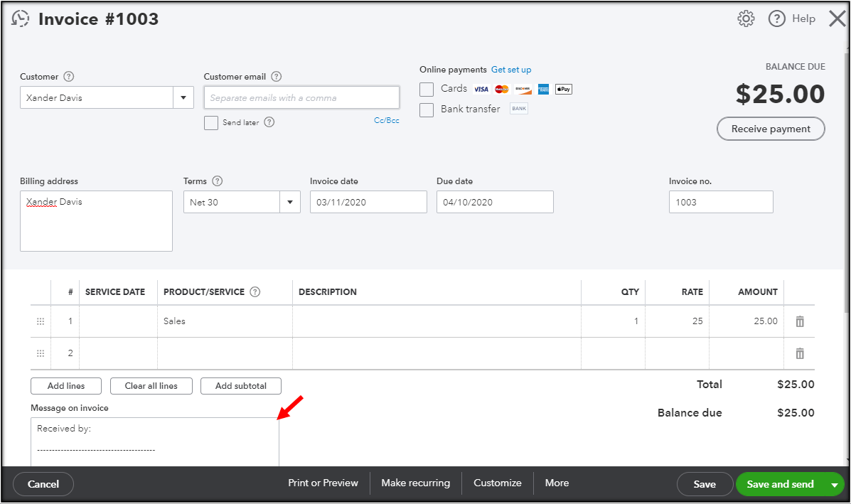The width and height of the screenshot is (851, 504).
Task: Open the Get set up link
Action: 511,70
